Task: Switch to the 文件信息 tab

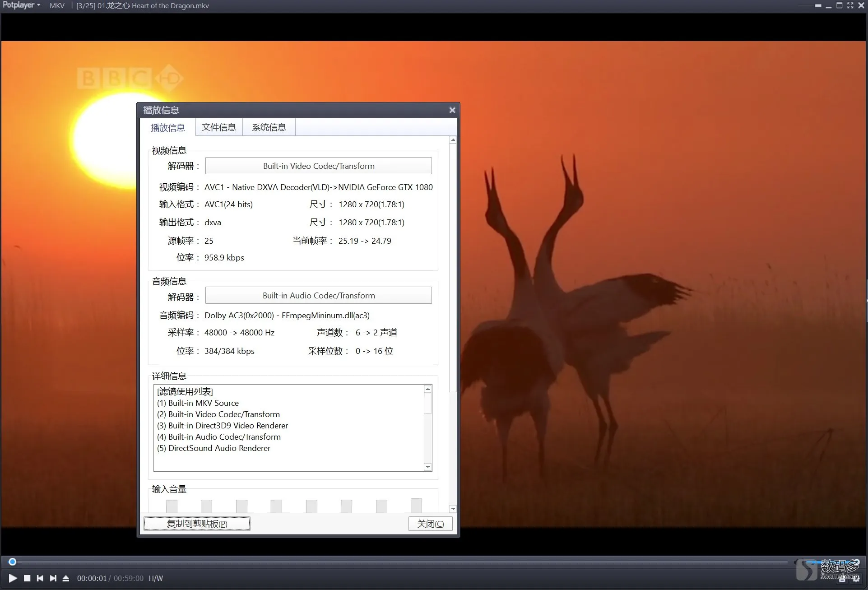Action: point(219,127)
